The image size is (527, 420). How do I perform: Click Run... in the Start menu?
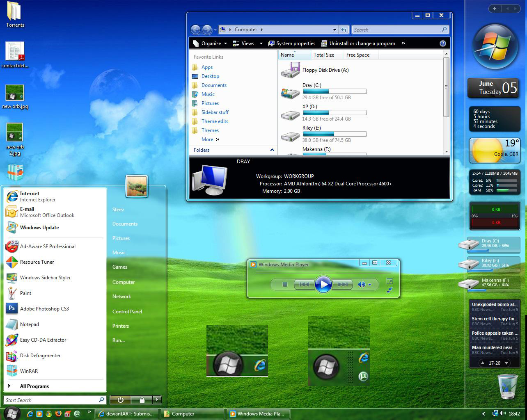(119, 340)
